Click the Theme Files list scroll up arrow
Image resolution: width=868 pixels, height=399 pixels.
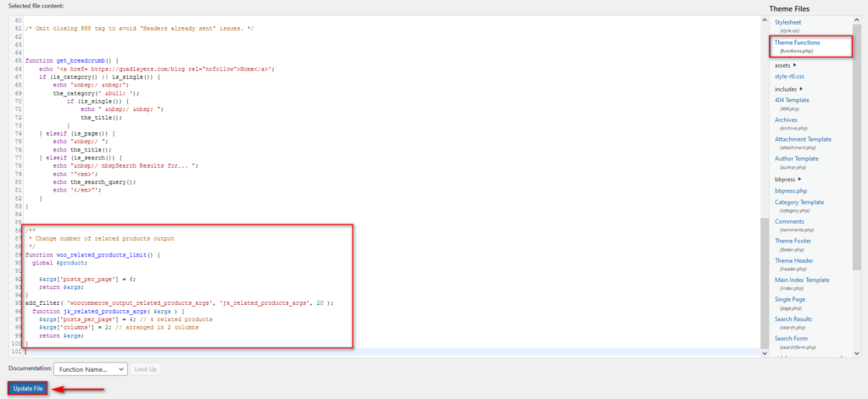click(857, 20)
